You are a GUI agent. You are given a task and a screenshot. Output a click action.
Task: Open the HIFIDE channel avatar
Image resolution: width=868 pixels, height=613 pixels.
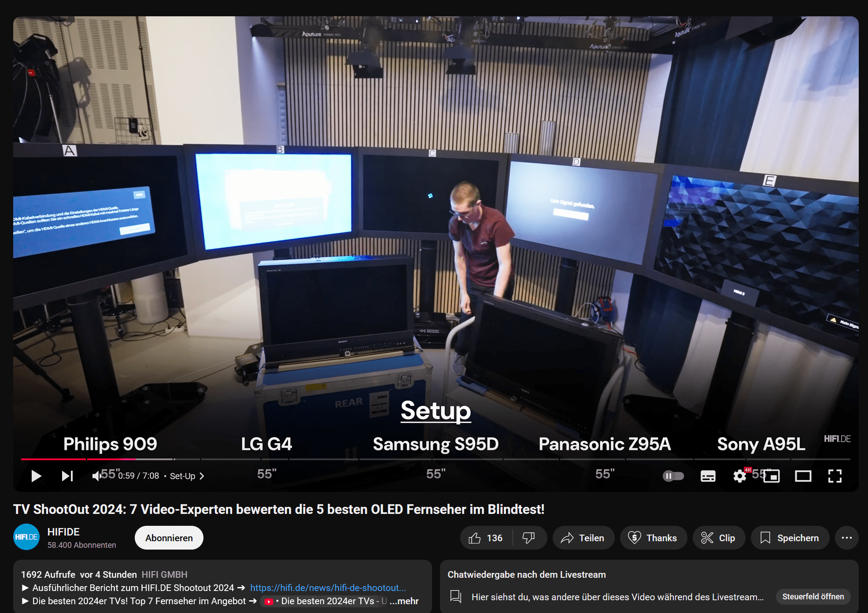pos(26,537)
